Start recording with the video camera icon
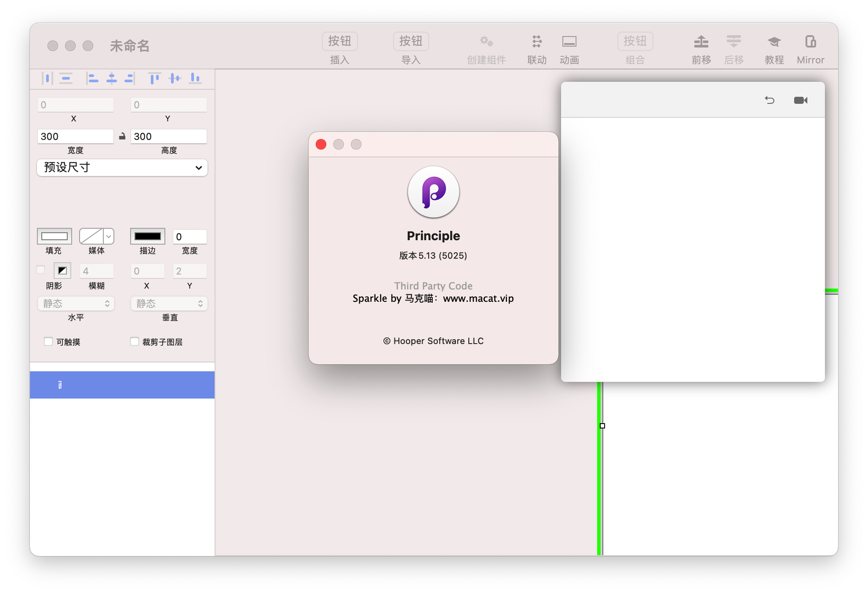The image size is (868, 593). click(801, 100)
